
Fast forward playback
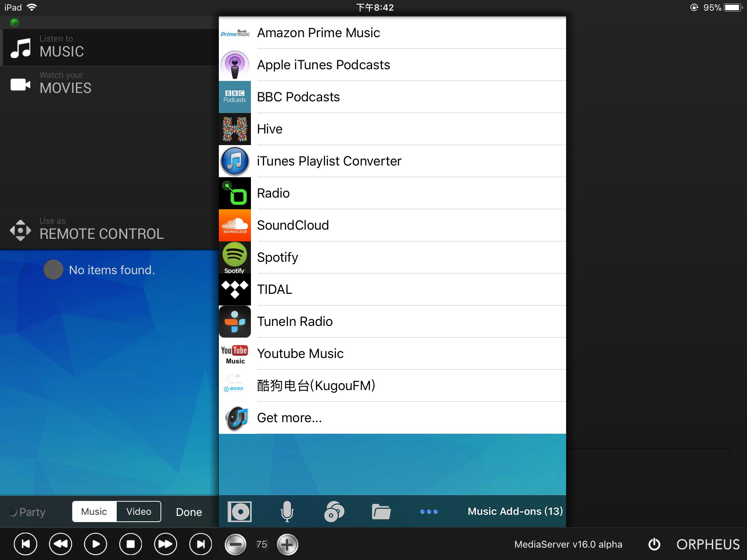[166, 544]
